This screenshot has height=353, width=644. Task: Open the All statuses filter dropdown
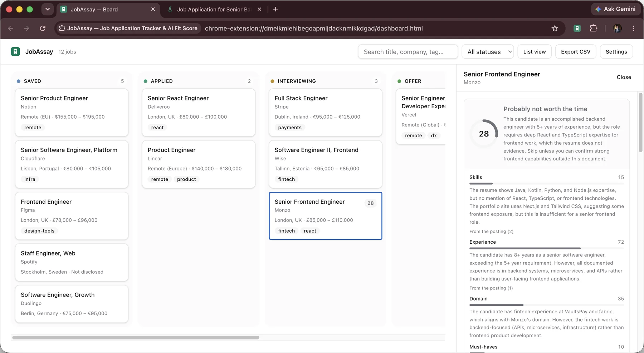click(488, 52)
